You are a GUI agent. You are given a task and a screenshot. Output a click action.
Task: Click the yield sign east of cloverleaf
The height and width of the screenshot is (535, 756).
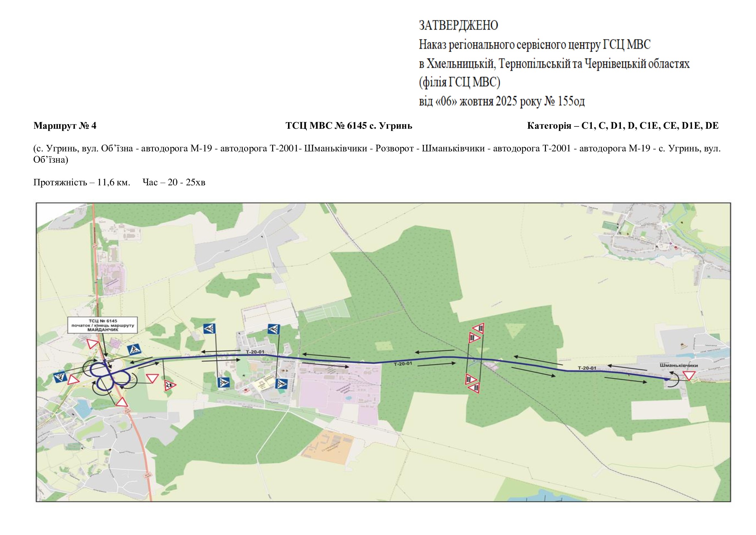pyautogui.click(x=152, y=378)
